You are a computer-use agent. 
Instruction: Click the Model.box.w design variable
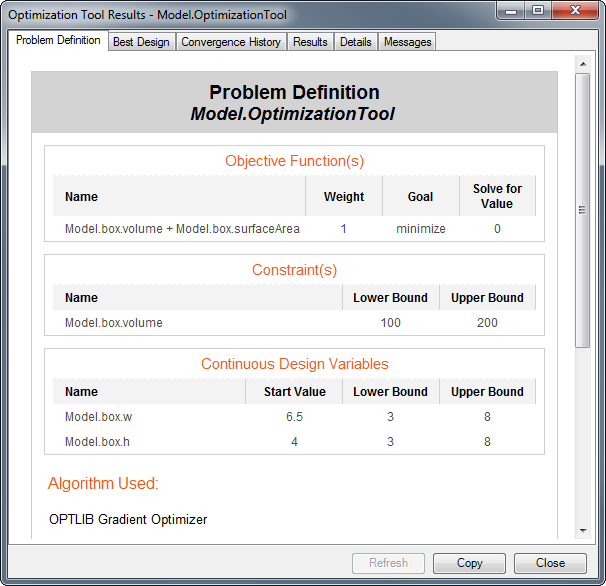(x=98, y=417)
